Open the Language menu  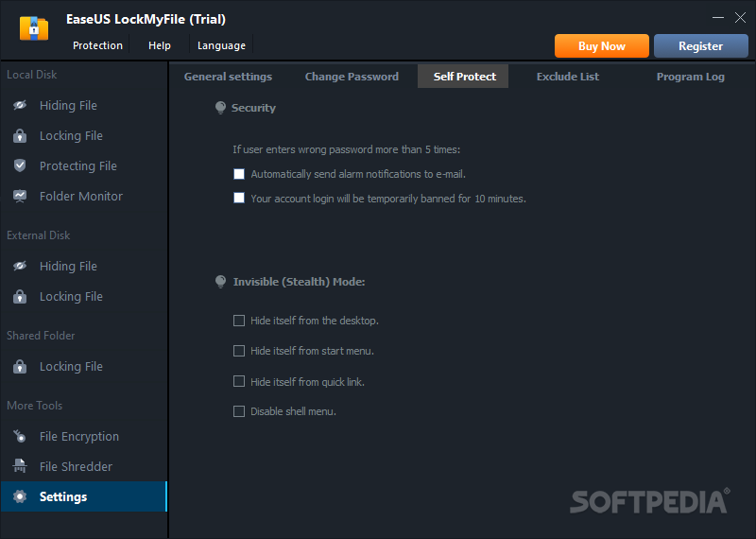pos(221,45)
